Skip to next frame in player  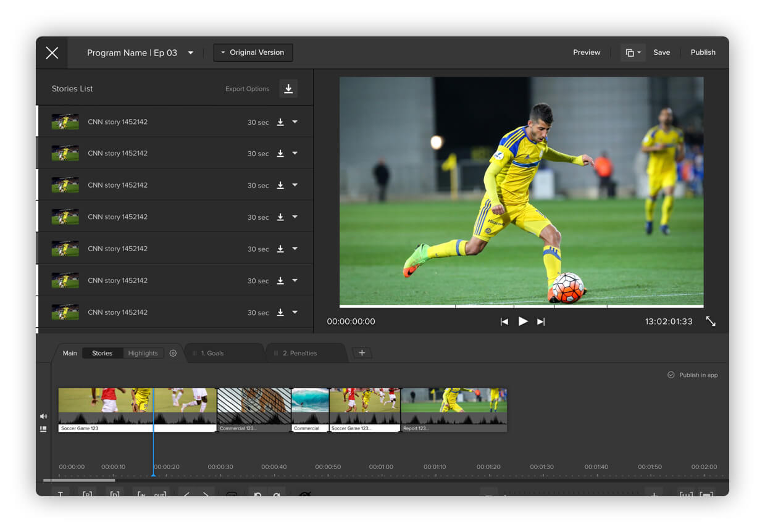tap(541, 322)
